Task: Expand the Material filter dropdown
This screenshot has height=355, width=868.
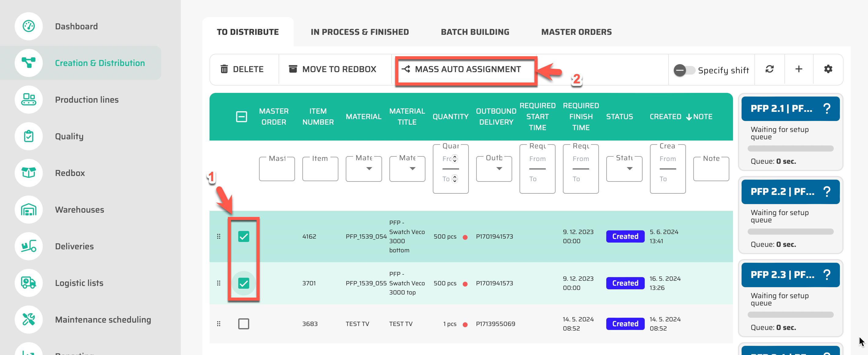Action: (x=363, y=169)
